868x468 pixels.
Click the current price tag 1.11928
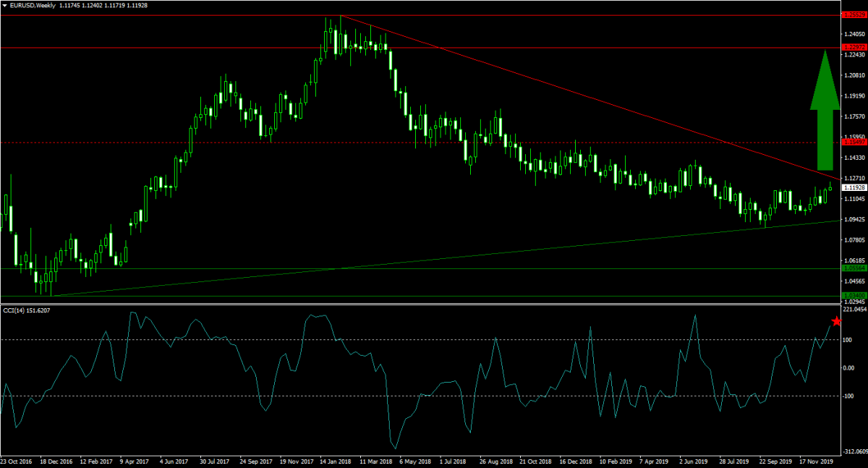[854, 187]
